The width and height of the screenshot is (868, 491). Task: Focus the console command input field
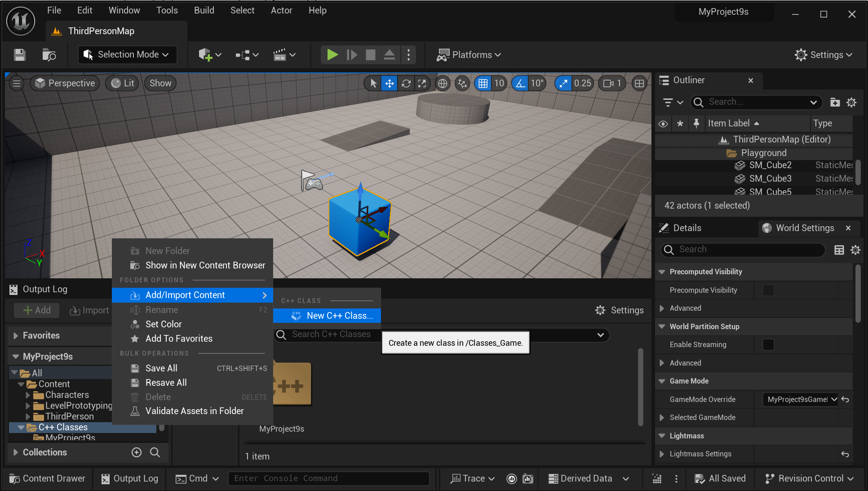click(x=328, y=478)
